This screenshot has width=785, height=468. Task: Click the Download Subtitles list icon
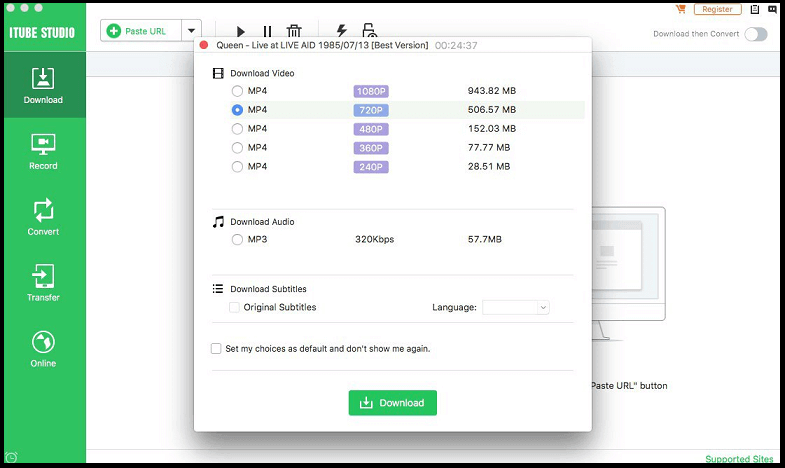click(218, 289)
